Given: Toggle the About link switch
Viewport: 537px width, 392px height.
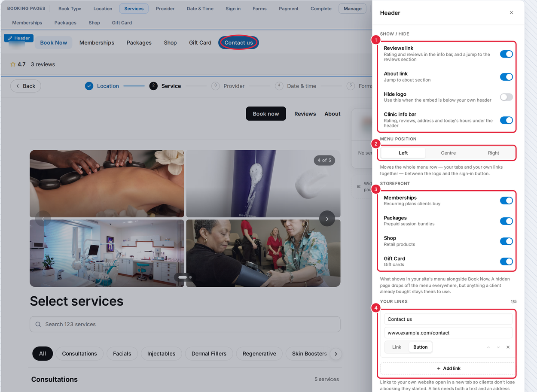Looking at the screenshot, I should pyautogui.click(x=506, y=77).
